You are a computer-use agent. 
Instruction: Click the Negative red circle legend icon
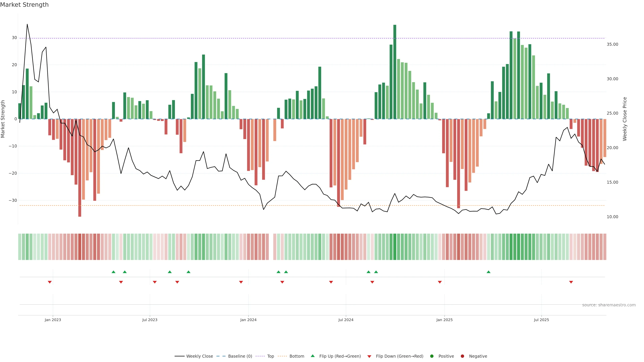click(462, 356)
